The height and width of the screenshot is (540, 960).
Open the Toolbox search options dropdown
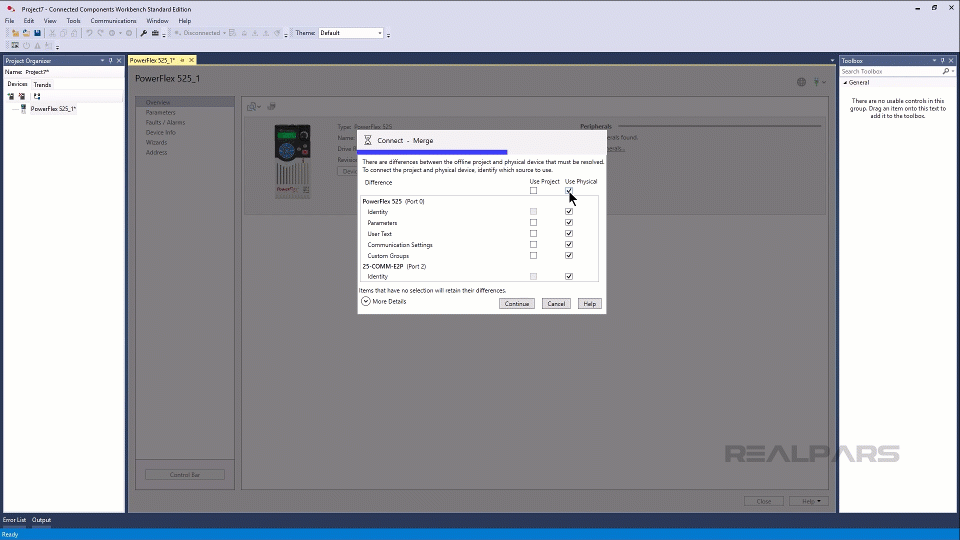(953, 72)
